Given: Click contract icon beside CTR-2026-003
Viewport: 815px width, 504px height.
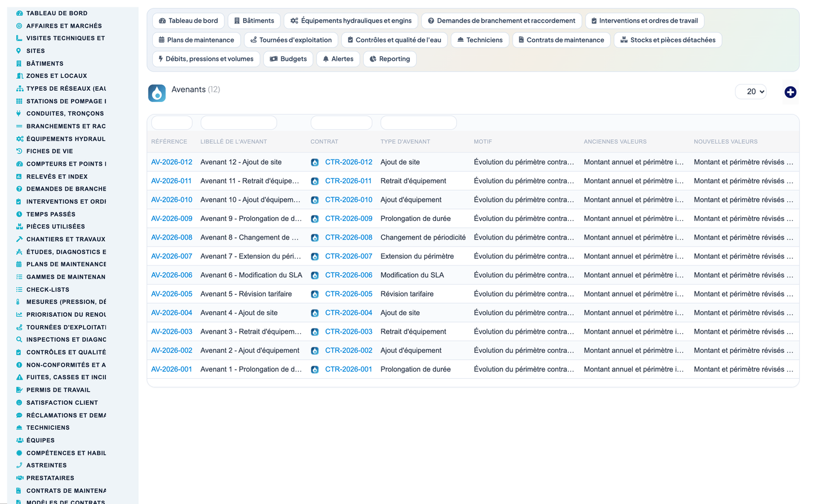Looking at the screenshot, I should (x=315, y=332).
